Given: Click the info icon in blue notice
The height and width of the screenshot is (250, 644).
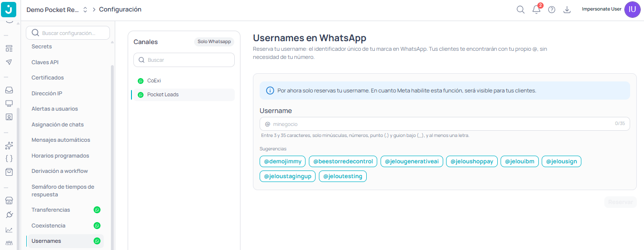Looking at the screenshot, I should click(270, 91).
